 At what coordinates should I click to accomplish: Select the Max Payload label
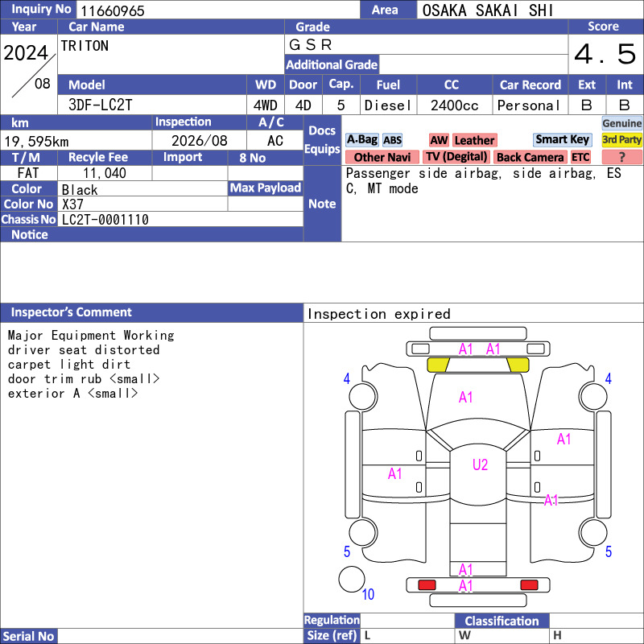tap(266, 188)
